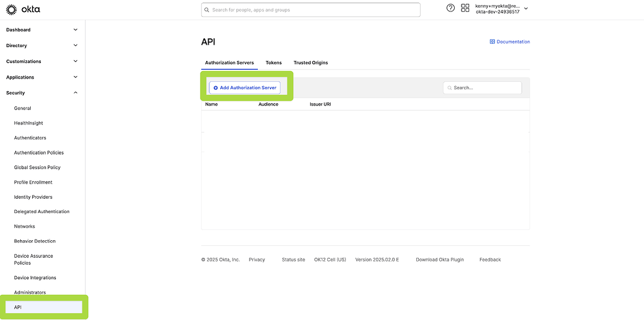Screen dimensions: 644x320
Task: Switch to the Tokens tab
Action: pos(274,63)
